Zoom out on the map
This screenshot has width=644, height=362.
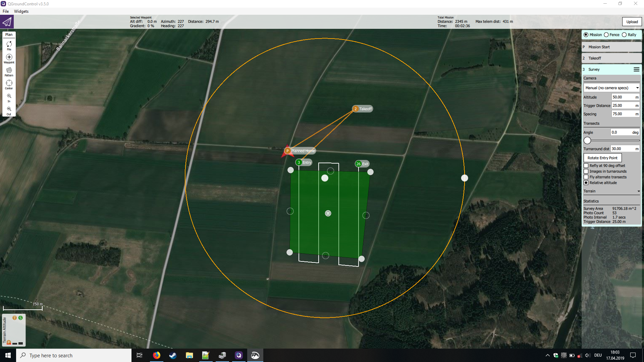click(x=9, y=110)
